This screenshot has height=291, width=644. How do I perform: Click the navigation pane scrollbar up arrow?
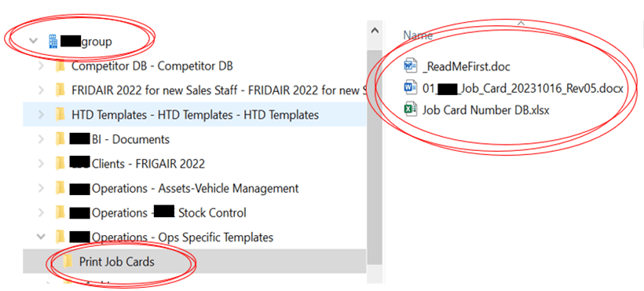[374, 30]
